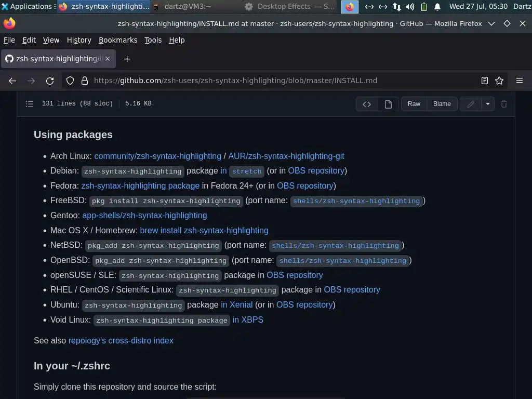The height and width of the screenshot is (399, 532).
Task: Click brew install zsh-syntax-highlighting link
Action: click(x=204, y=231)
